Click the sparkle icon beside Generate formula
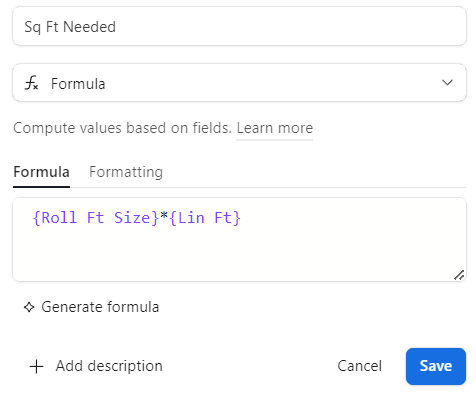The height and width of the screenshot is (396, 476). point(29,307)
